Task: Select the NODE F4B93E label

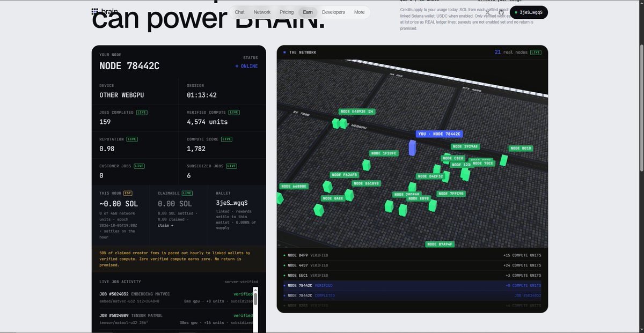Action: 357,112
